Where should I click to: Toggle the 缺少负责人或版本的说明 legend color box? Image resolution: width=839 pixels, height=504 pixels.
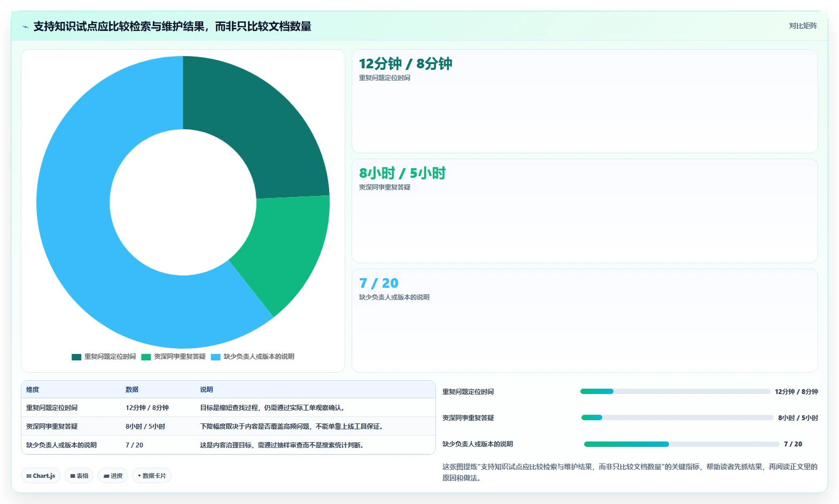[x=215, y=357]
